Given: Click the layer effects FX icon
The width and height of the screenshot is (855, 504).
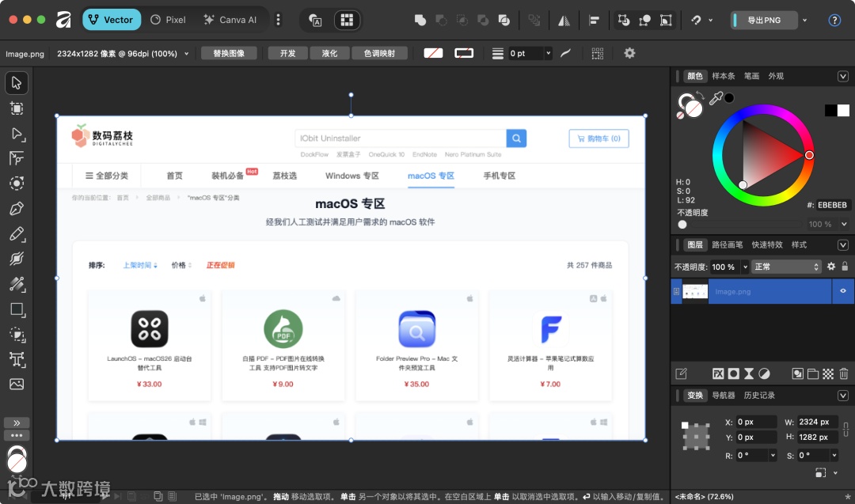Looking at the screenshot, I should 718,373.
